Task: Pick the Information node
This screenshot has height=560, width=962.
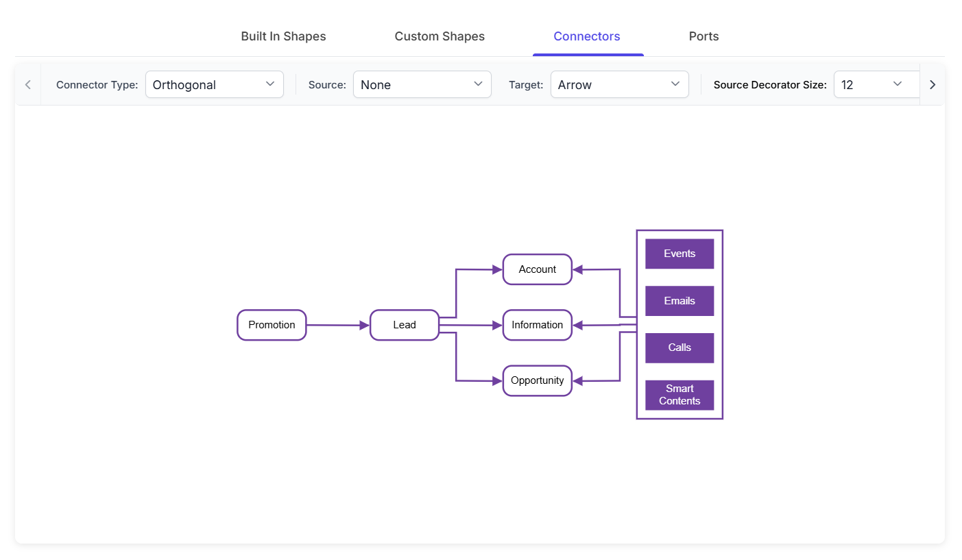Action: pyautogui.click(x=538, y=325)
